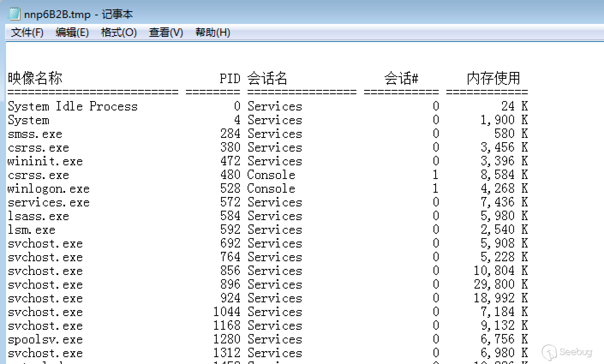Click "Console" in the PID 480 row

tap(272, 175)
